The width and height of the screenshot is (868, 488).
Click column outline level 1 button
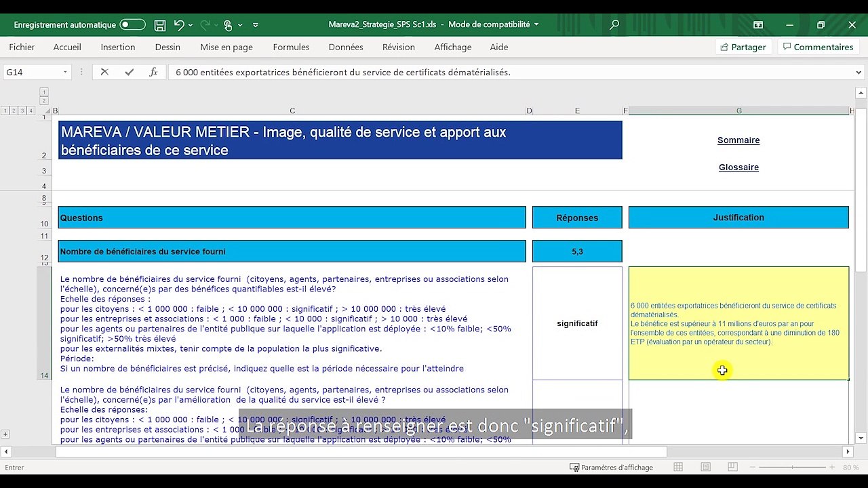coord(44,91)
